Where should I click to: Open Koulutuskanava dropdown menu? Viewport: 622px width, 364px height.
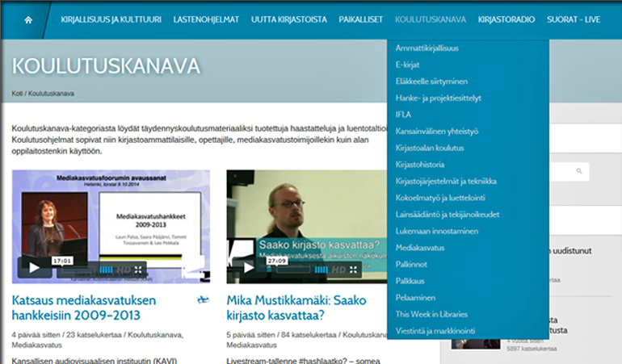point(431,19)
